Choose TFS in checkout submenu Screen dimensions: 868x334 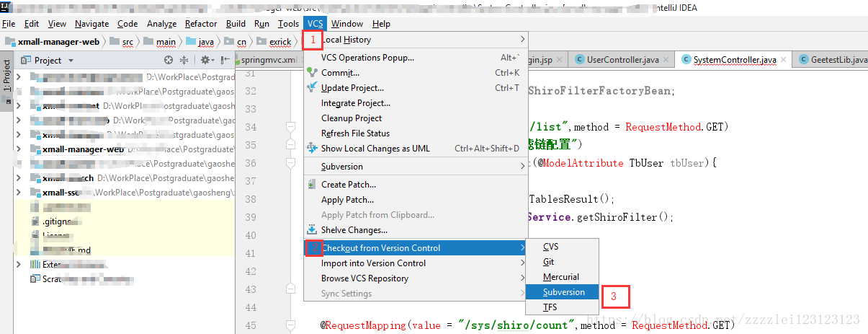coord(562,307)
